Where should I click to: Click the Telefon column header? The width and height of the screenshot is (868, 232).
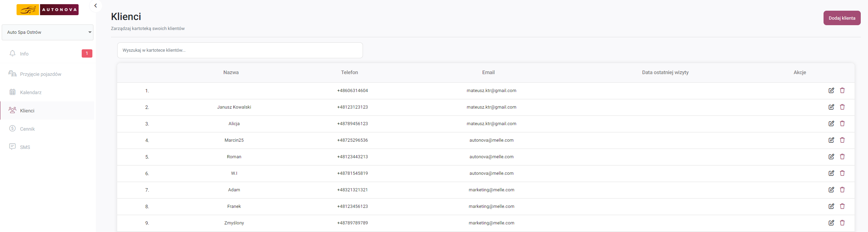[x=350, y=72]
